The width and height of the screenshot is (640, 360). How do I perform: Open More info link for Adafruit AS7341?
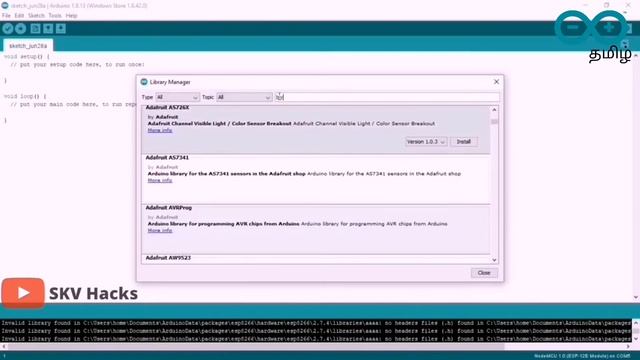160,180
